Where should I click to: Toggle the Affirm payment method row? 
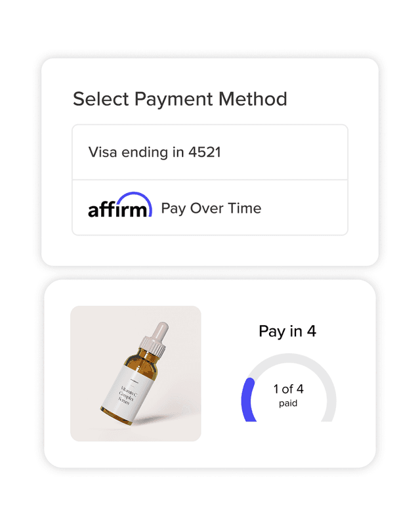pyautogui.click(x=211, y=208)
